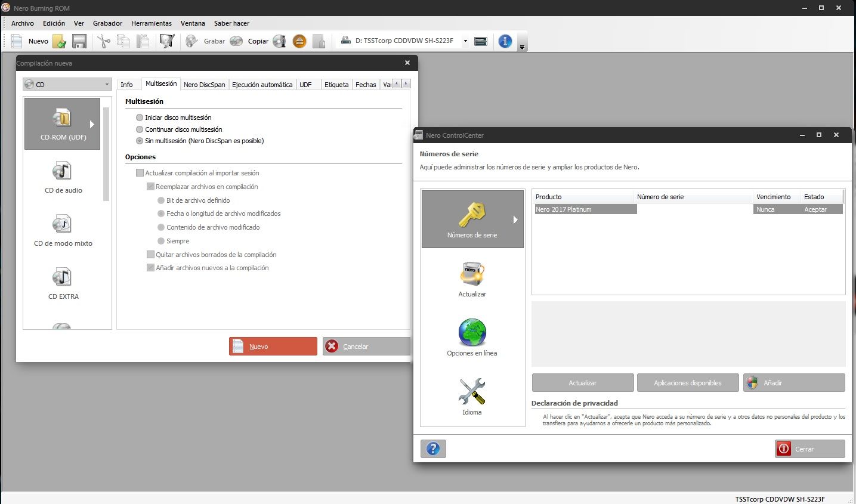Click the Copiar disc copy icon
The image size is (856, 504).
(x=236, y=41)
